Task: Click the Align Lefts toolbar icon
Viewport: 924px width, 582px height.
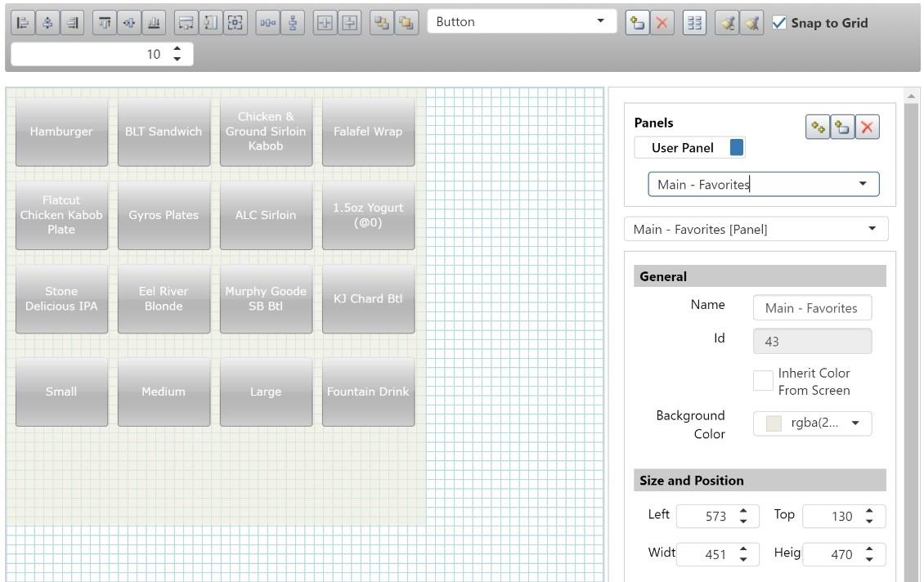Action: [x=23, y=23]
